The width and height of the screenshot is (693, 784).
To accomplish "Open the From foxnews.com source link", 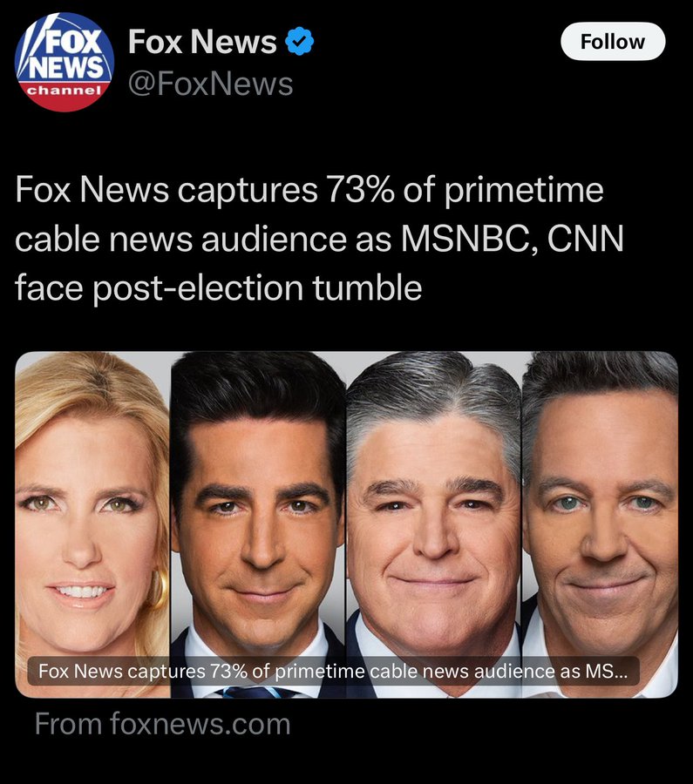I will 163,724.
